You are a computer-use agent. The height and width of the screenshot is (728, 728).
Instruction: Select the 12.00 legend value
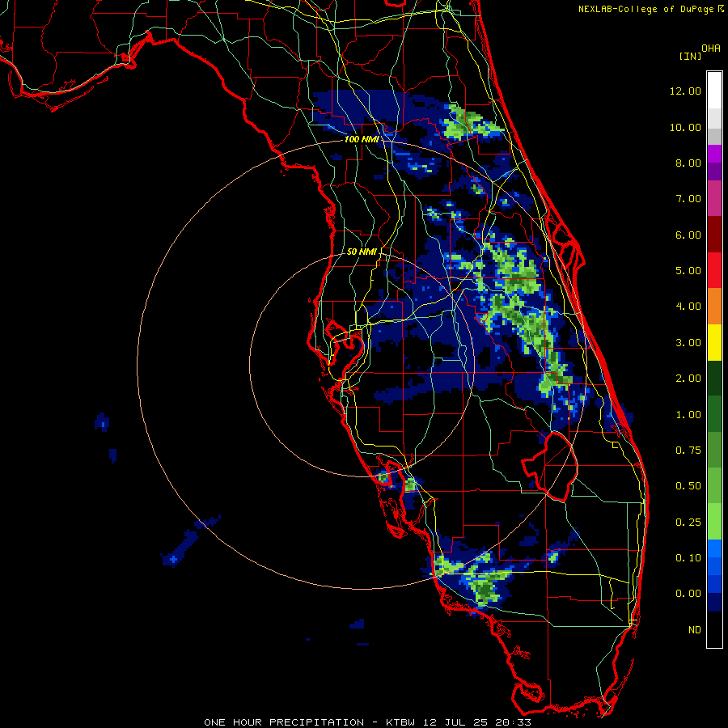(x=685, y=91)
